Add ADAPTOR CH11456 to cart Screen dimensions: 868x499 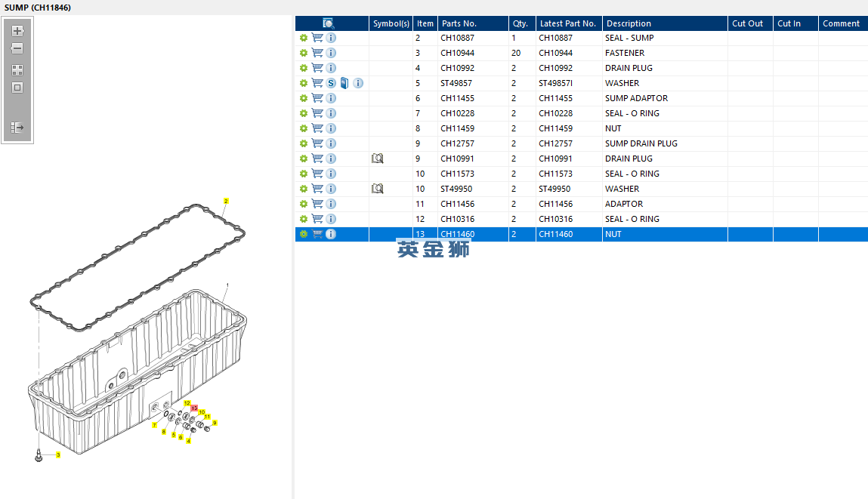tap(317, 204)
